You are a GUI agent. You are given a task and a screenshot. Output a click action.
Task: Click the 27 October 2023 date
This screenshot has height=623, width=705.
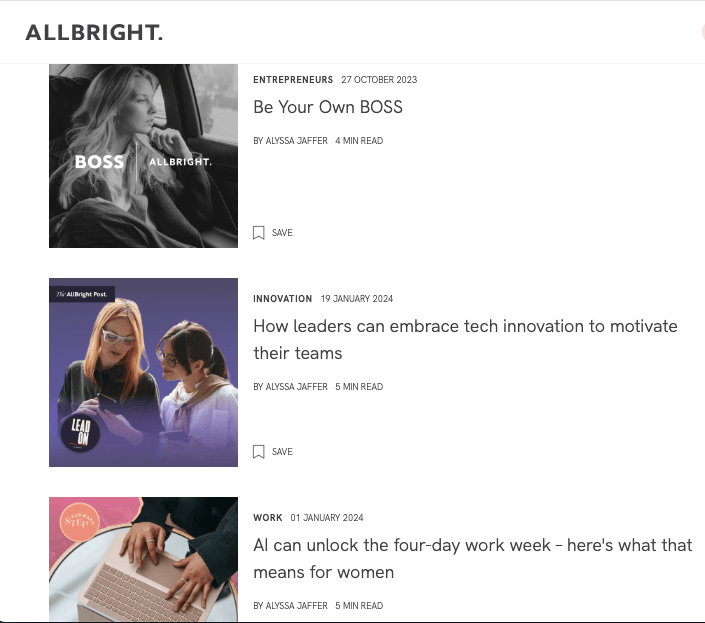click(379, 80)
